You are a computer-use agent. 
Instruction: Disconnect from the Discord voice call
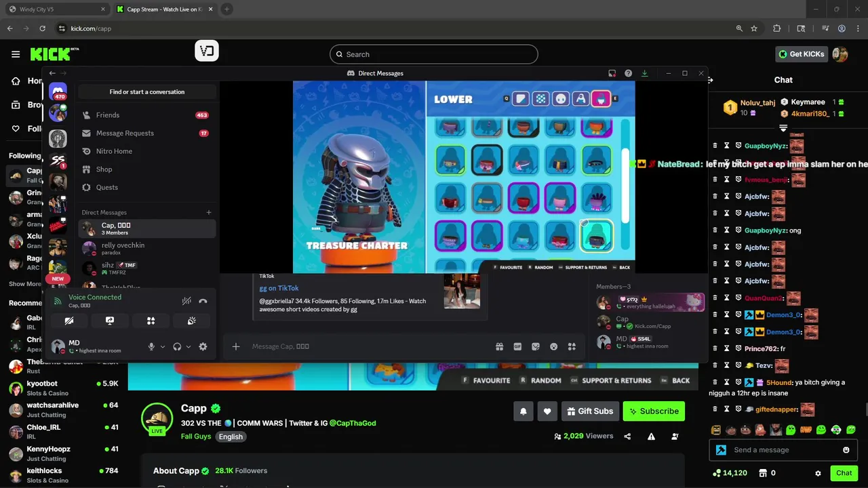202,301
